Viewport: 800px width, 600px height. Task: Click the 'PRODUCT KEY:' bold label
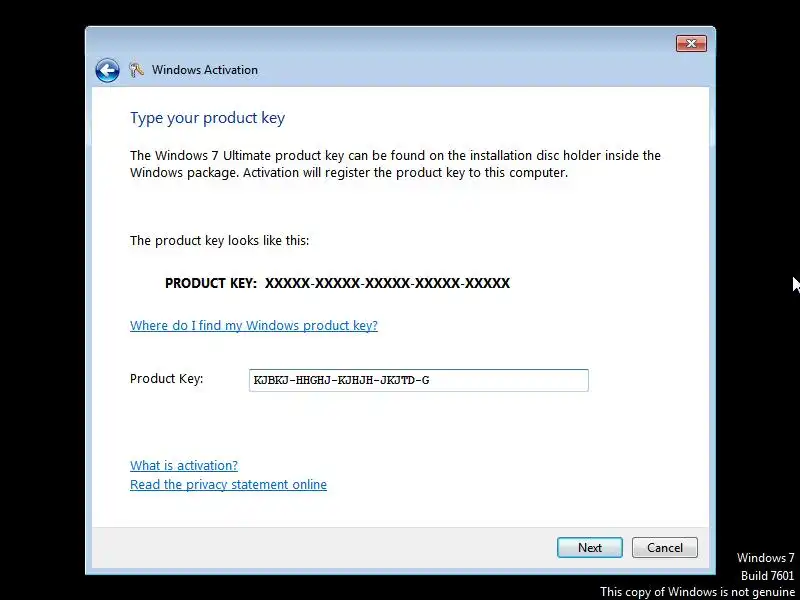click(211, 283)
